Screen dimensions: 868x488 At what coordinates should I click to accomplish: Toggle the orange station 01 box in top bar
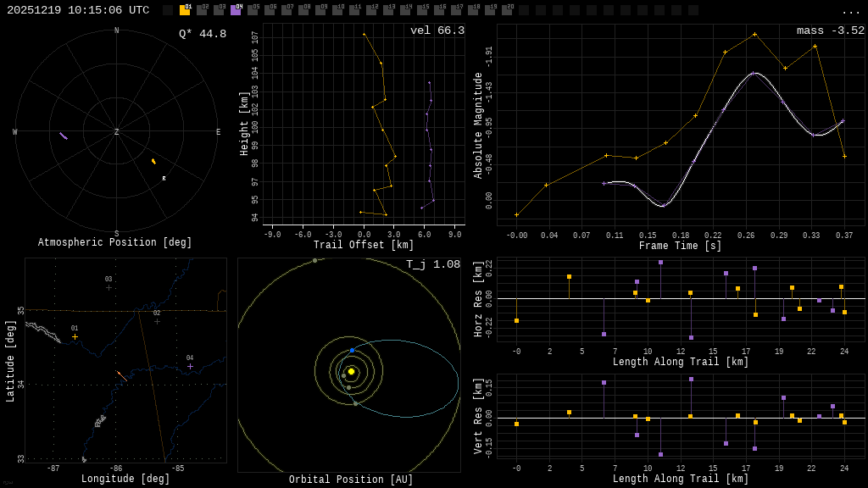tap(185, 10)
